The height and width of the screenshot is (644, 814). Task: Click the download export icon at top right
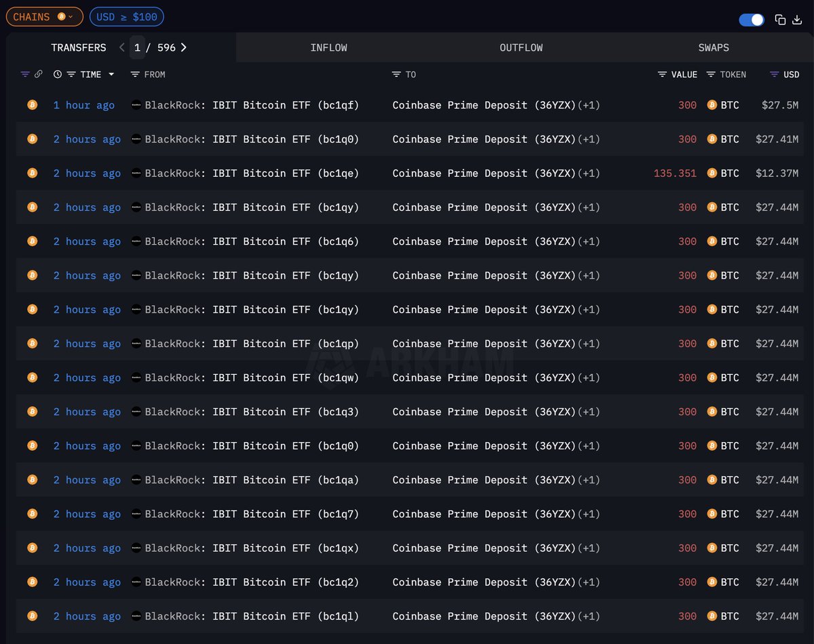coord(798,20)
